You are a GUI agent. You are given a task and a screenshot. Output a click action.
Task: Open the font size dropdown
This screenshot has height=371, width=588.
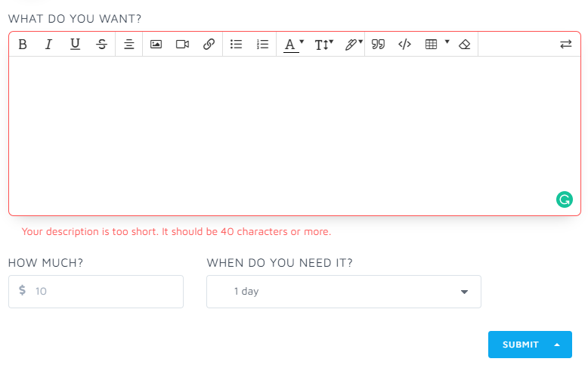[x=323, y=45]
